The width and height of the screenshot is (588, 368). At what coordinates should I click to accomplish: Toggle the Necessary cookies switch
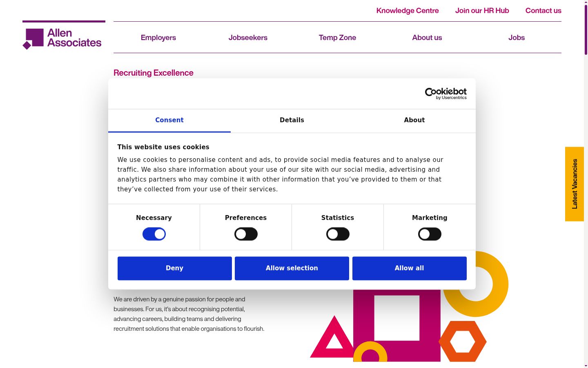pyautogui.click(x=154, y=234)
